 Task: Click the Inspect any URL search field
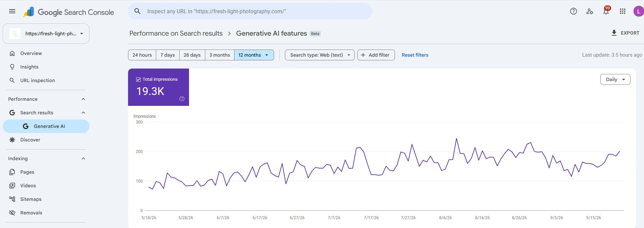(x=250, y=11)
